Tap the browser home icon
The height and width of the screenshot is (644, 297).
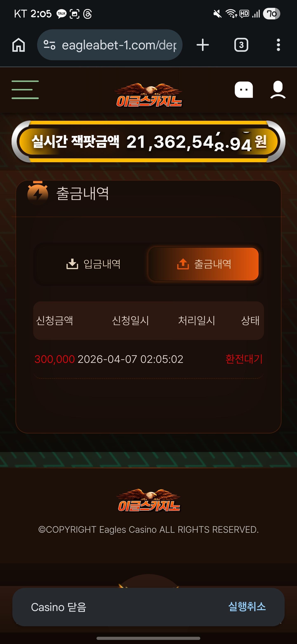(x=19, y=45)
